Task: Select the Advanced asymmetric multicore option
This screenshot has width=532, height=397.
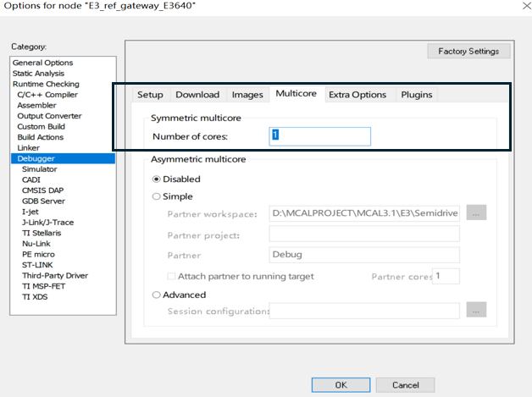Action: point(157,295)
